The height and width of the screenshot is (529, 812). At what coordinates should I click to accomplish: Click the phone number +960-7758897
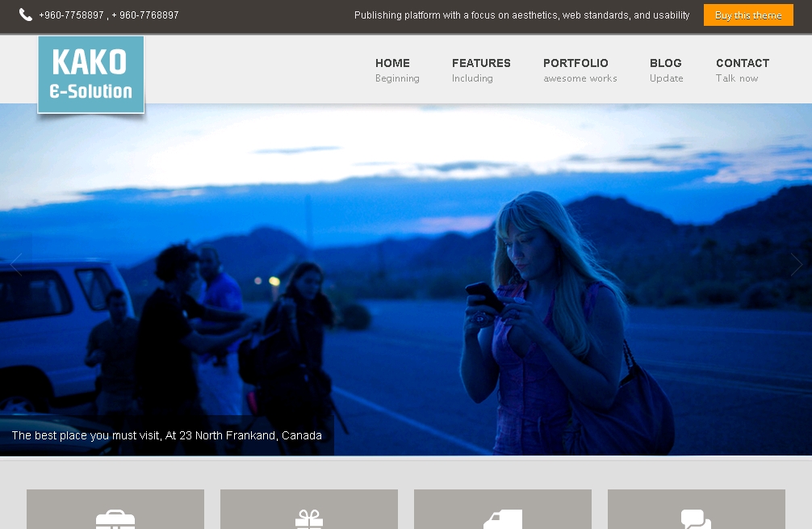(x=71, y=15)
